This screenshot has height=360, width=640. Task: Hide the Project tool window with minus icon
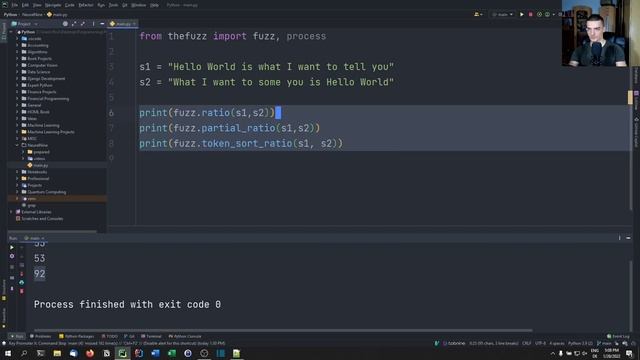tap(102, 24)
